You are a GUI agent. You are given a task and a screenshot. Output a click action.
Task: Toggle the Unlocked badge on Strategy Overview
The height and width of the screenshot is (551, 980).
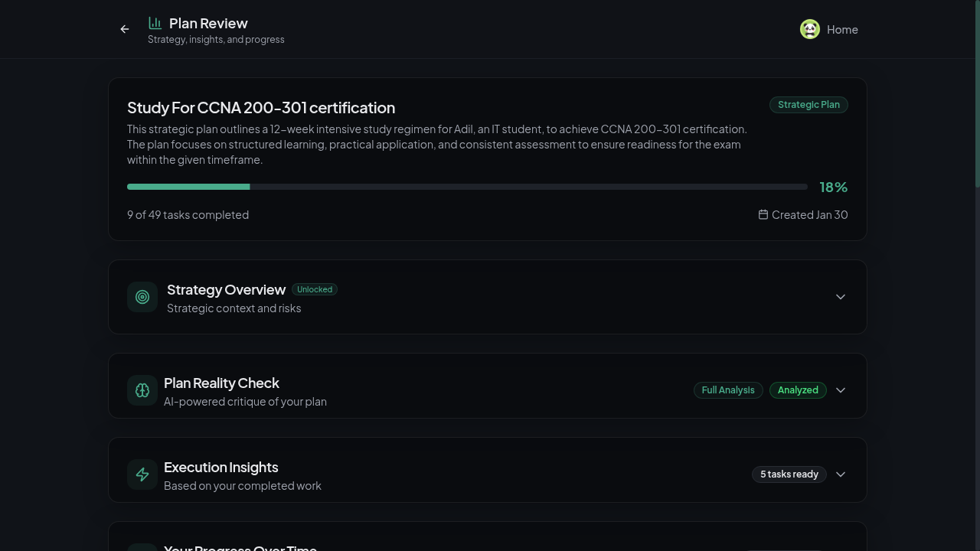[315, 289]
